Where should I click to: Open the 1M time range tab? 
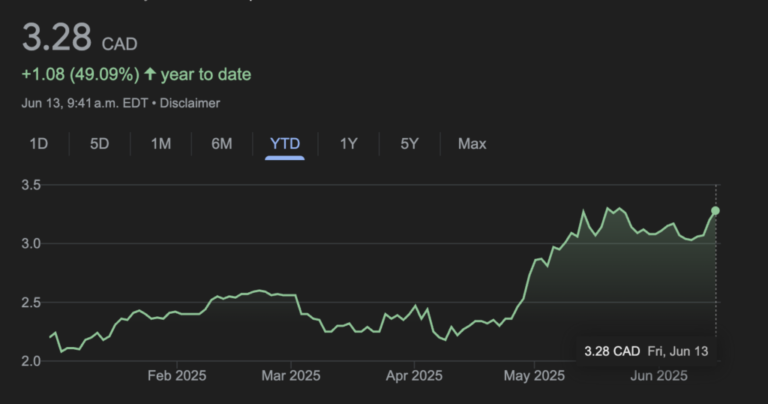pyautogui.click(x=161, y=143)
